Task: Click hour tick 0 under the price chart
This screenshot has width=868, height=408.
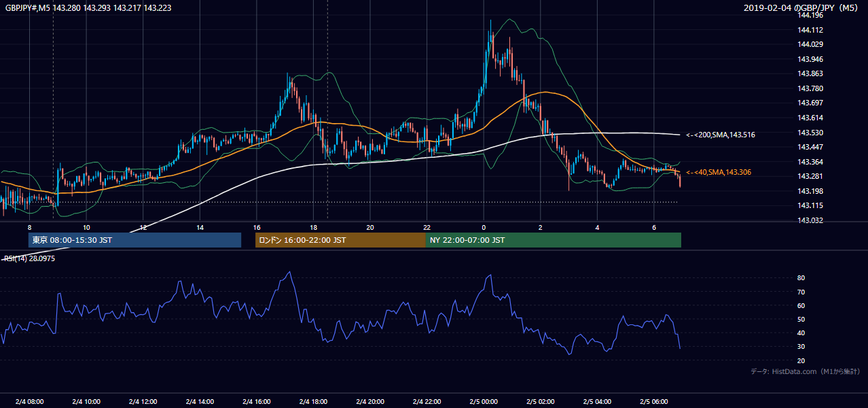Action: [484, 227]
